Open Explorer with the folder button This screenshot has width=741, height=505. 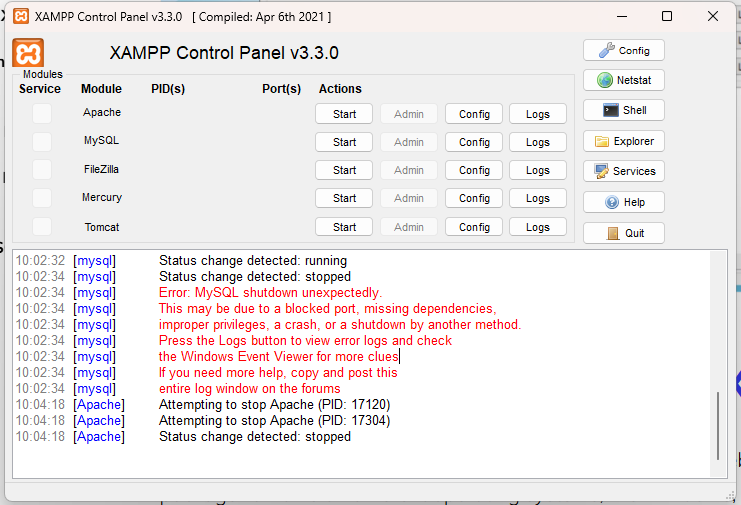623,141
